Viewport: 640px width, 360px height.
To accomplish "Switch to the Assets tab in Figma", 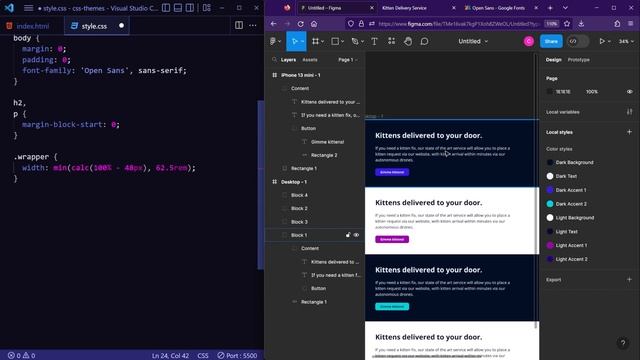I will click(x=310, y=60).
